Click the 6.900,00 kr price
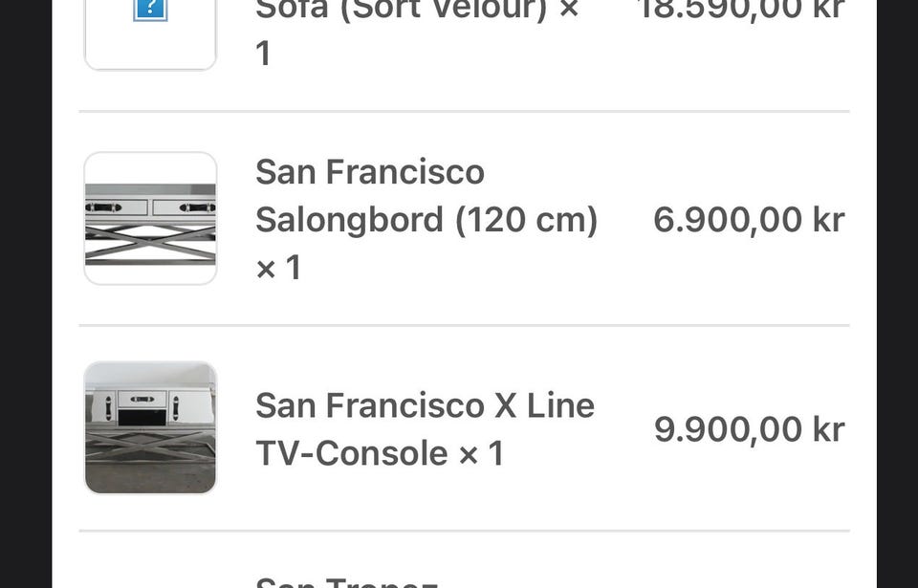 (749, 220)
